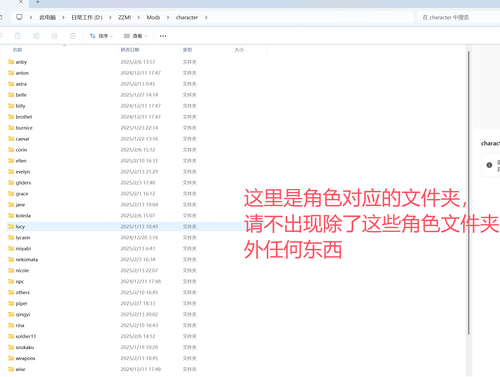Image resolution: width=500 pixels, height=377 pixels.
Task: Select the weapons folder
Action: tap(25, 358)
